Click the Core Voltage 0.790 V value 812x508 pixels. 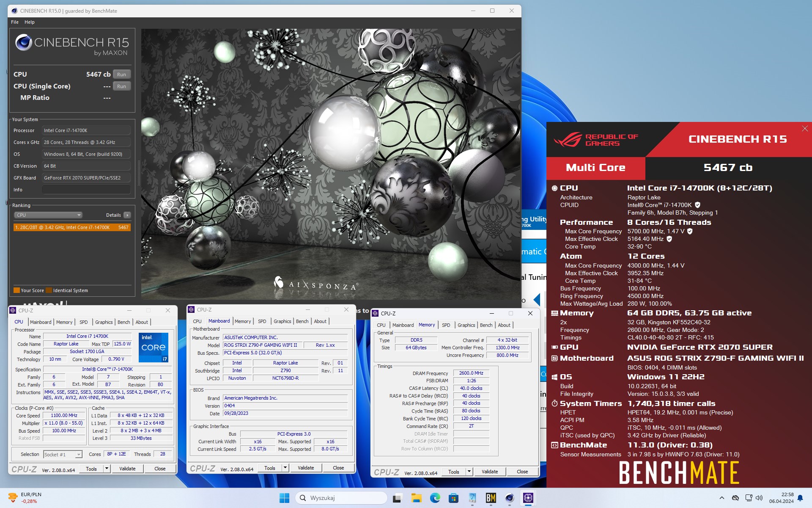[116, 359]
